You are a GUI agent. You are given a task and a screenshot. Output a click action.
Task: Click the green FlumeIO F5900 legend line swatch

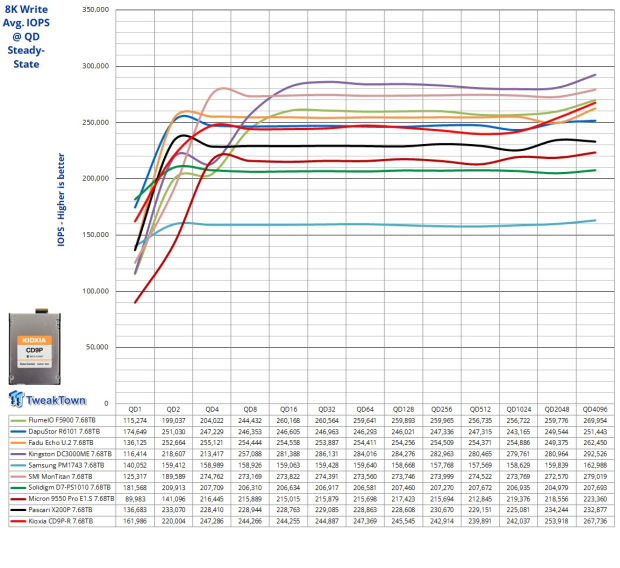point(18,420)
